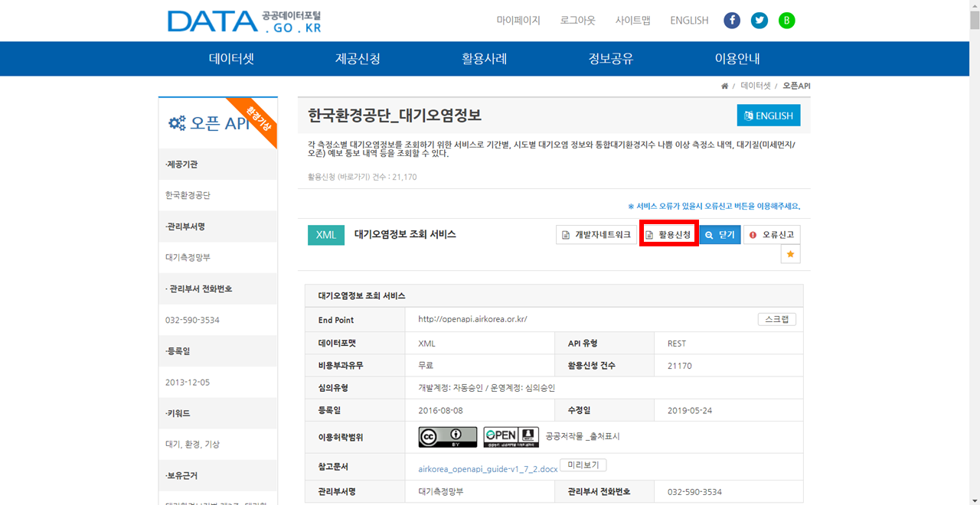
Task: Click the gears icon beside 오픈 API
Action: pyautogui.click(x=177, y=123)
